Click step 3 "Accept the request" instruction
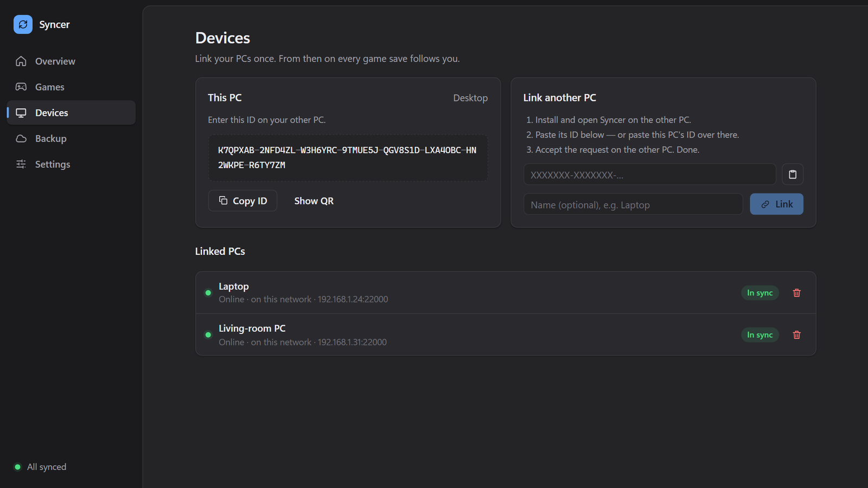The image size is (868, 488). (613, 150)
